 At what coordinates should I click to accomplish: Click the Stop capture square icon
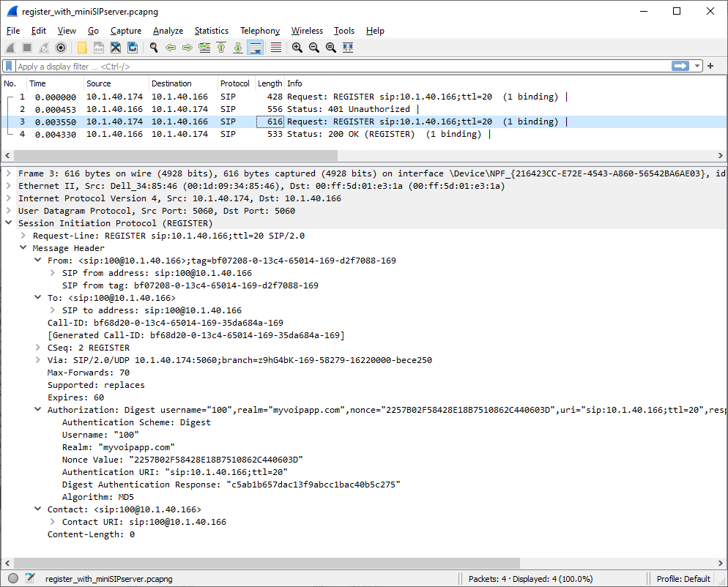pos(27,48)
